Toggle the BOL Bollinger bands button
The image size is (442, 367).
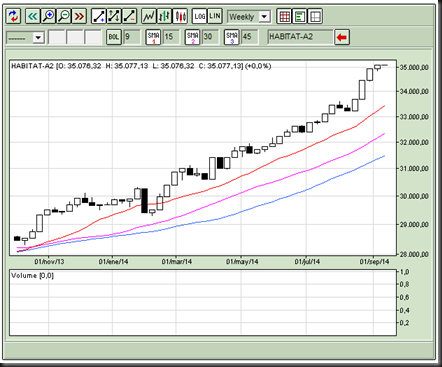click(114, 37)
